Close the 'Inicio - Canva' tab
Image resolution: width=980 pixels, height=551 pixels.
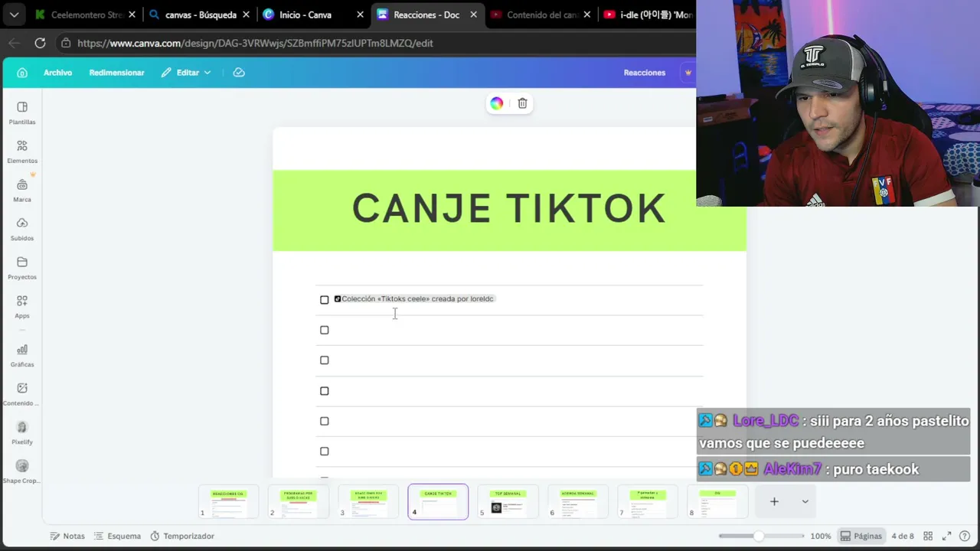click(x=360, y=15)
